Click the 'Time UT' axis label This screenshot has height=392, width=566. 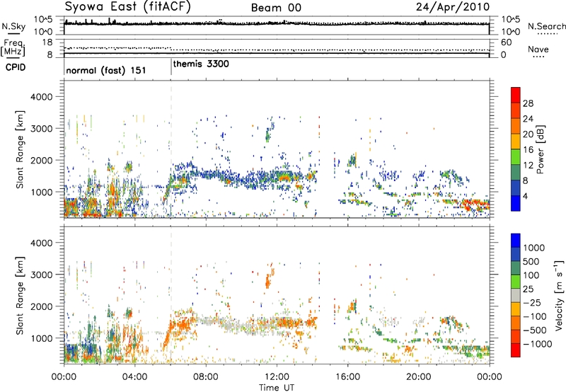point(277,388)
